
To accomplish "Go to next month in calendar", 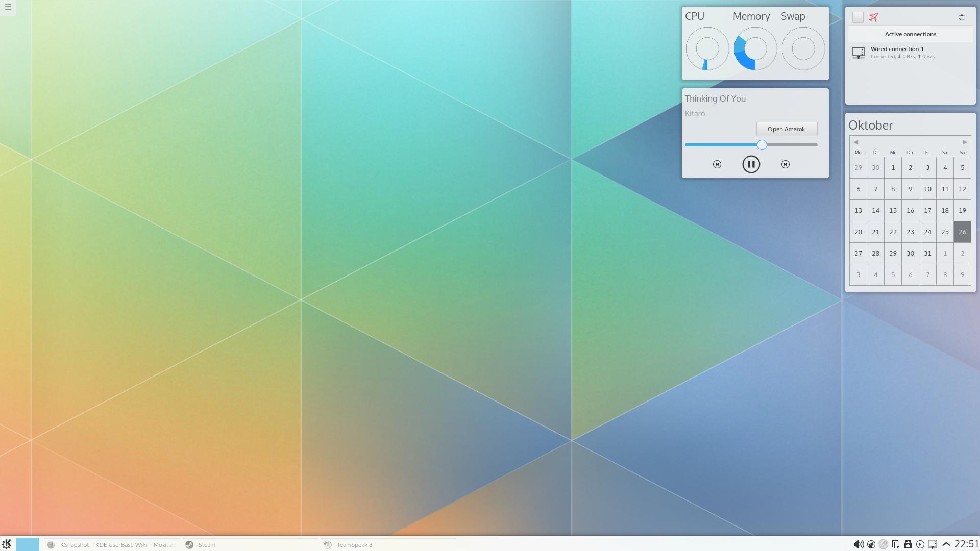I will 965,142.
